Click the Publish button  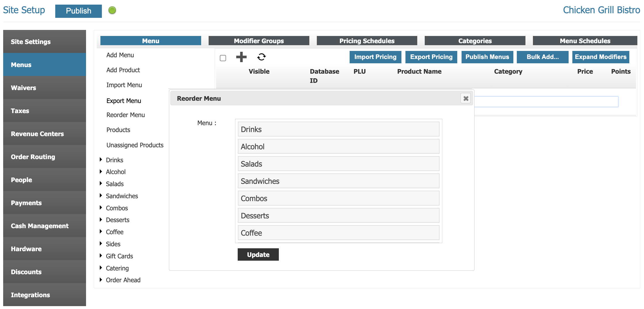pyautogui.click(x=78, y=11)
